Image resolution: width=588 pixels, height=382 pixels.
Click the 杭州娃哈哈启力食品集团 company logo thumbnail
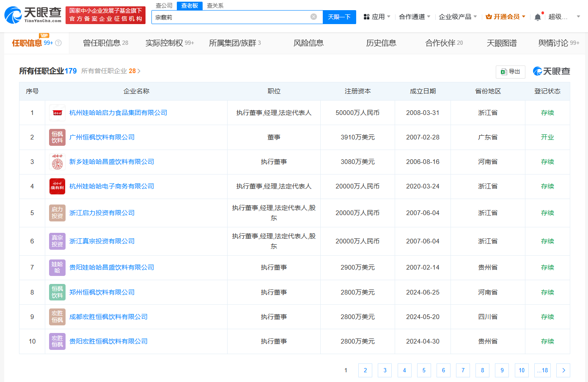57,113
